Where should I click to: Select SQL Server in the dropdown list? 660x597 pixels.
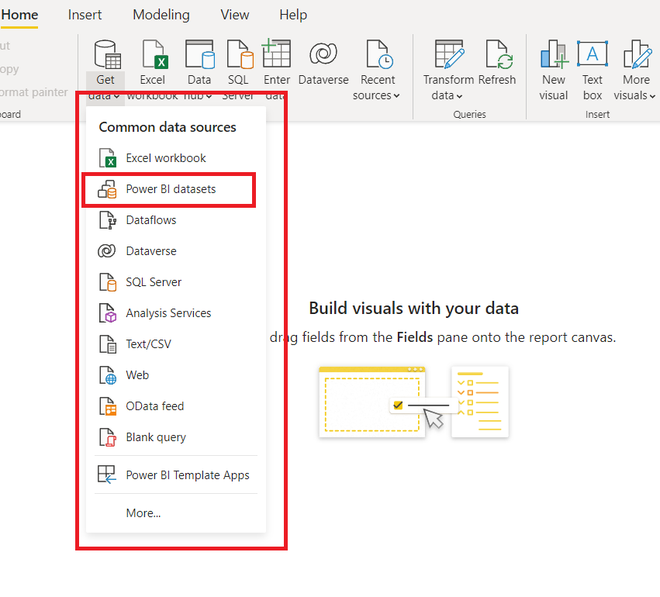point(176,282)
